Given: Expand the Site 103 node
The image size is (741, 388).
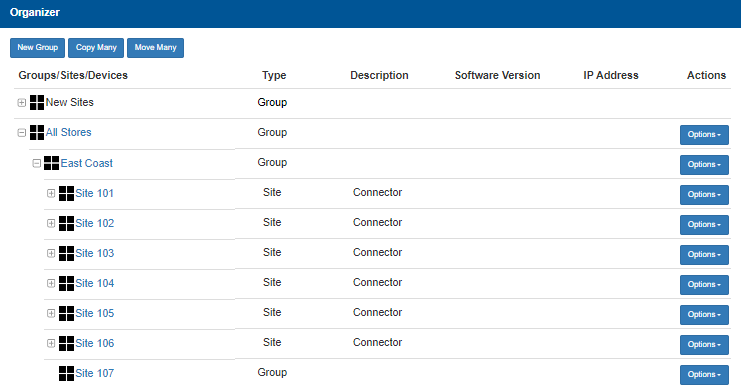Looking at the screenshot, I should pos(51,253).
